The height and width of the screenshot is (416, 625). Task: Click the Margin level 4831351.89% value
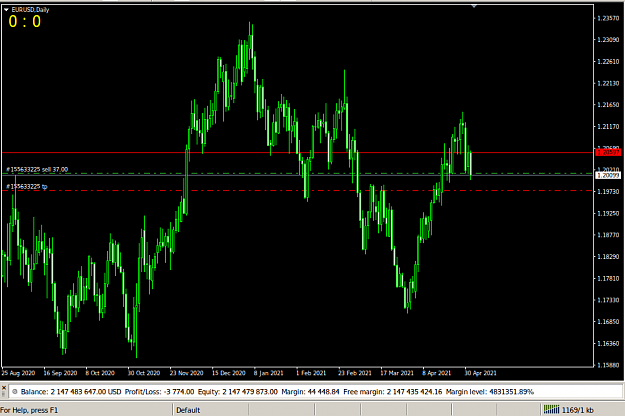pos(510,392)
